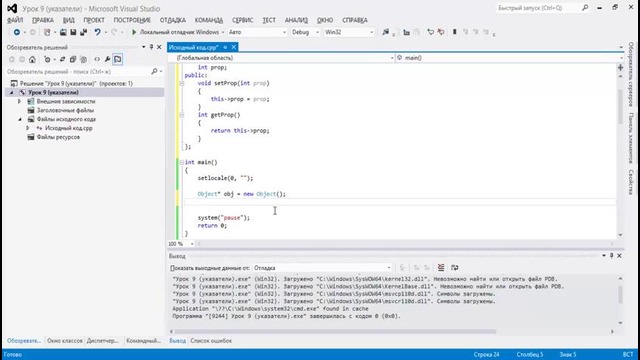Click the Save All toolbar icon
The height and width of the screenshot is (360, 640).
(84, 32)
